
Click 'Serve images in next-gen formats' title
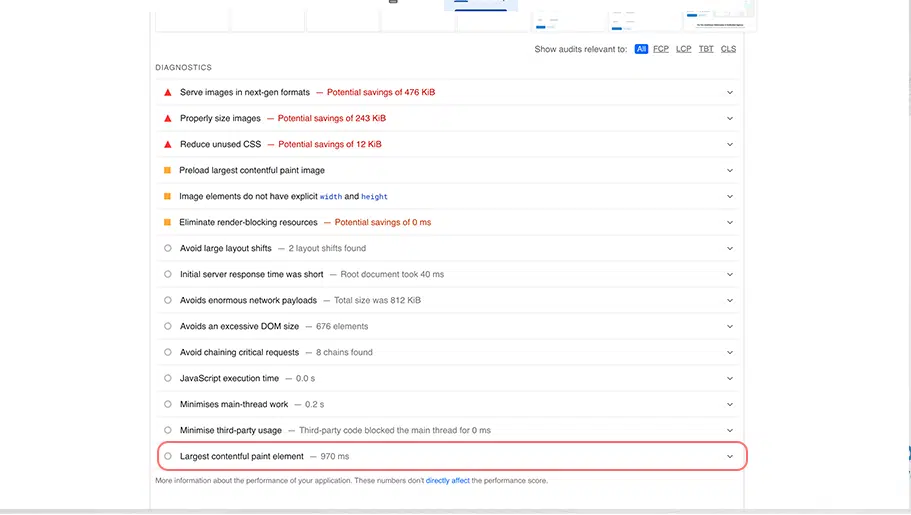245,92
